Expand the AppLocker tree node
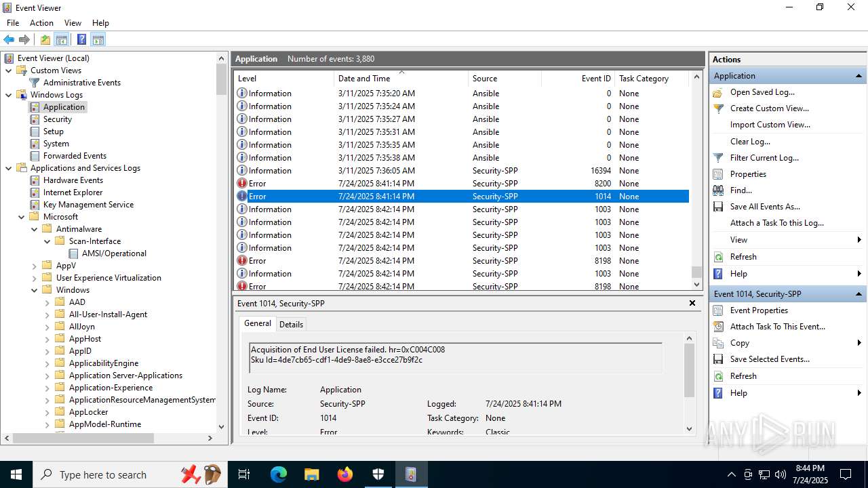Image resolution: width=868 pixels, height=488 pixels. click(x=47, y=412)
